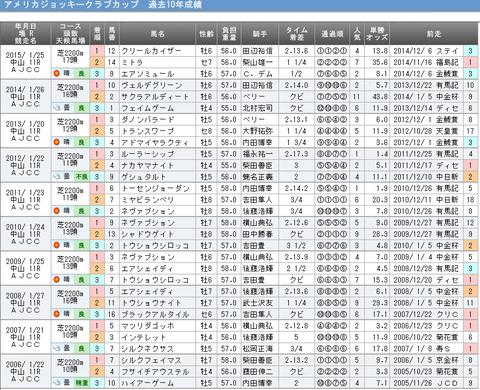480x390 pixels.
Task: Click the winning time 2.17.3
Action: [296, 154]
